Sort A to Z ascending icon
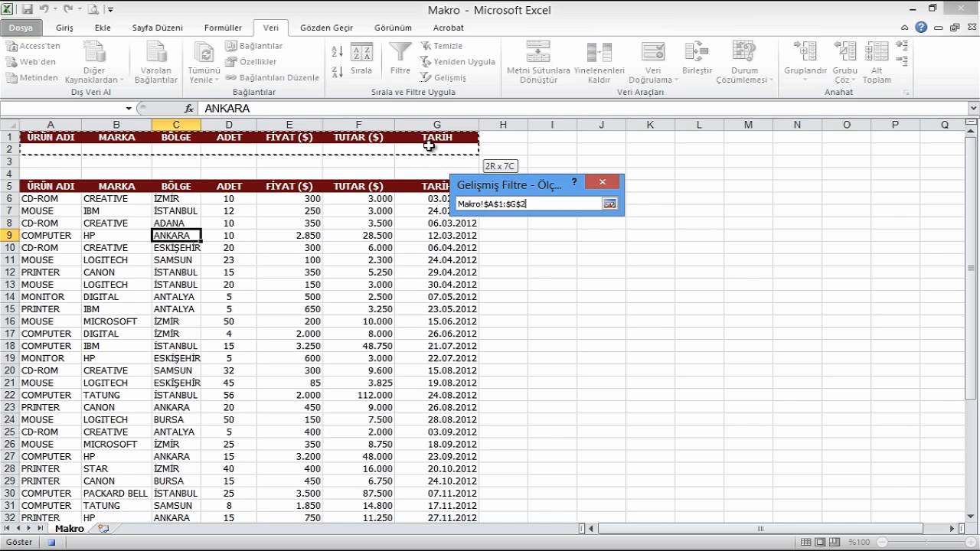This screenshot has height=551, width=980. [338, 52]
